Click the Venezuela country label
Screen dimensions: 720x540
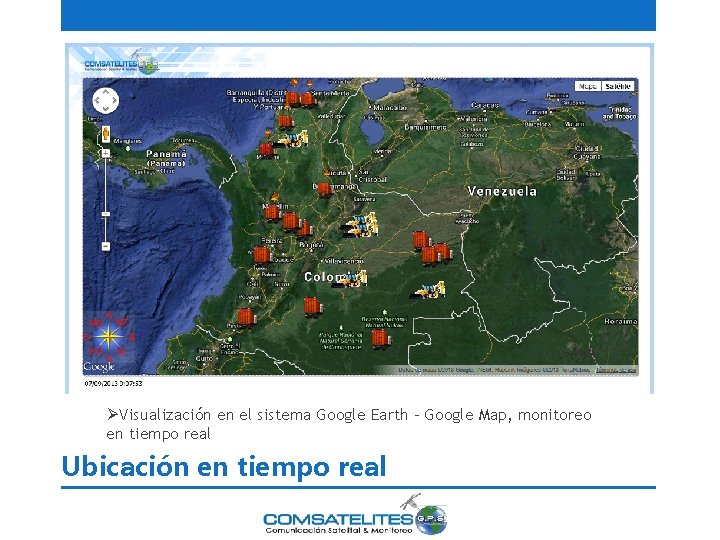pos(501,191)
